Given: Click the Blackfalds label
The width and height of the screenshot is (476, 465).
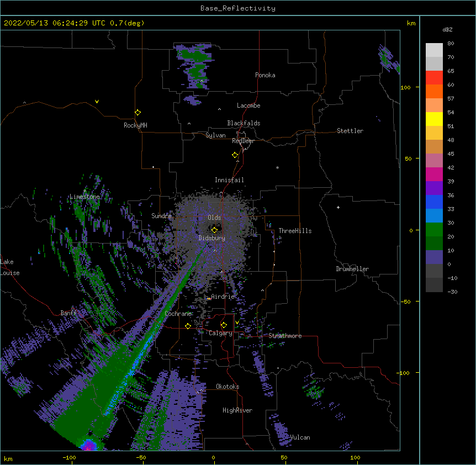Looking at the screenshot, I should pos(244,123).
